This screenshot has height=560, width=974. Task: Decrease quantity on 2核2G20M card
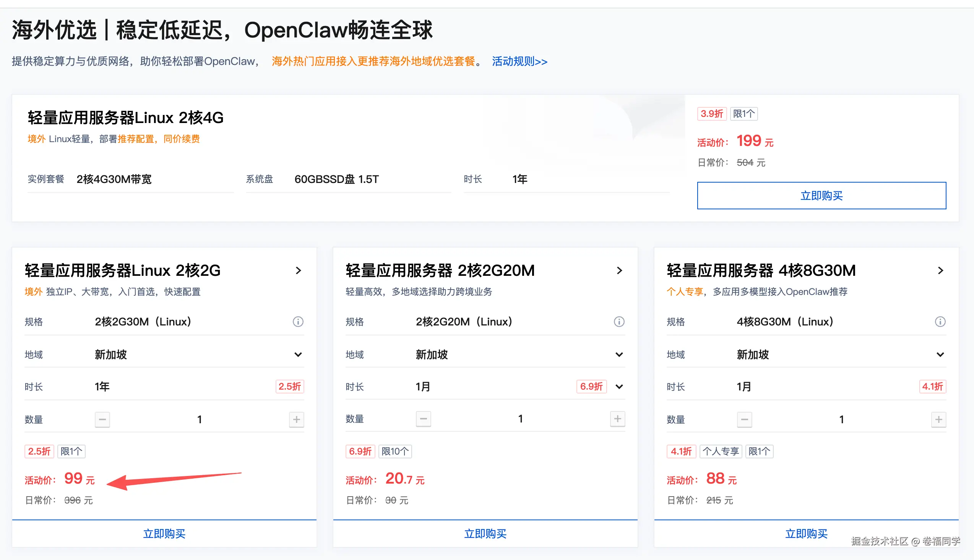tap(423, 419)
